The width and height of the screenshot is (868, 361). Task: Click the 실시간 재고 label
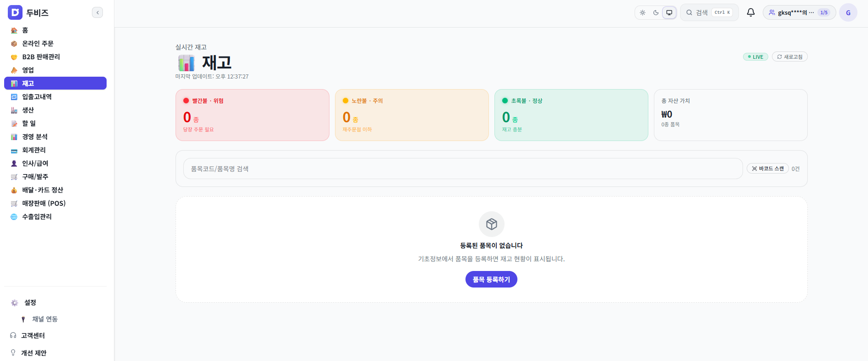click(191, 47)
